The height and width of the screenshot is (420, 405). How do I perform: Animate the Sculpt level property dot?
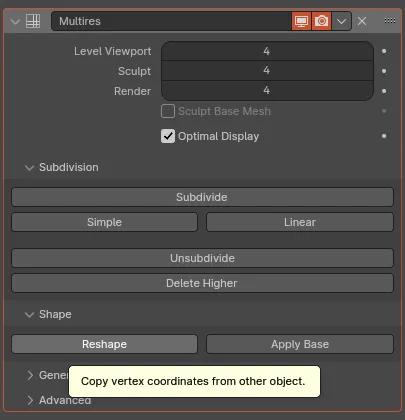384,71
